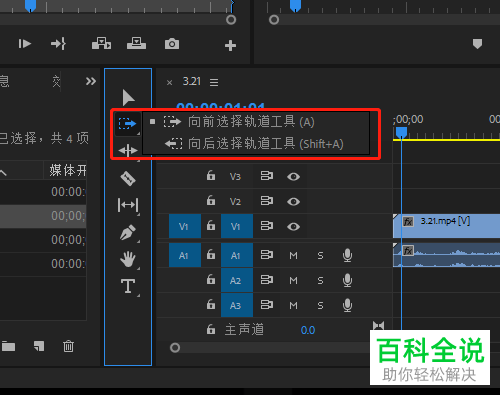Toggle lock on track A3

click(211, 304)
